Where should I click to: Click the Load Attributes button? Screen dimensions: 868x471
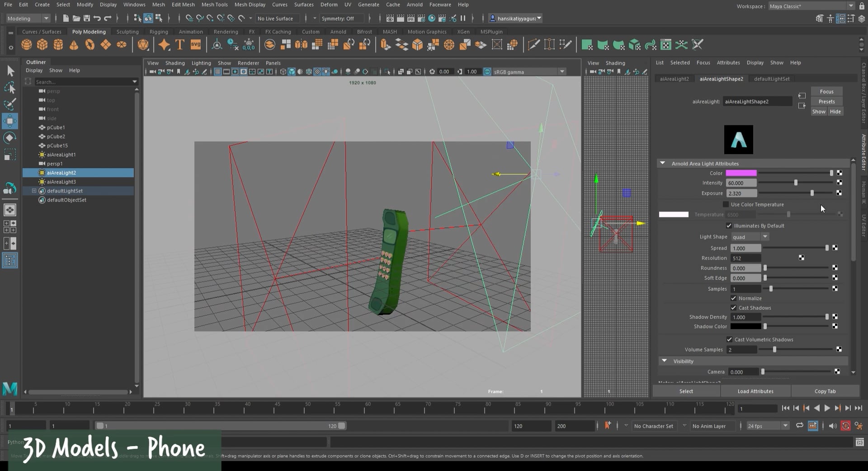[755, 391]
